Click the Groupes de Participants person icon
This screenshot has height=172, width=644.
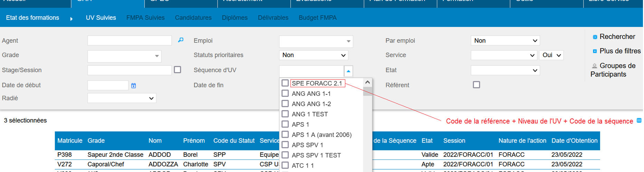click(594, 66)
